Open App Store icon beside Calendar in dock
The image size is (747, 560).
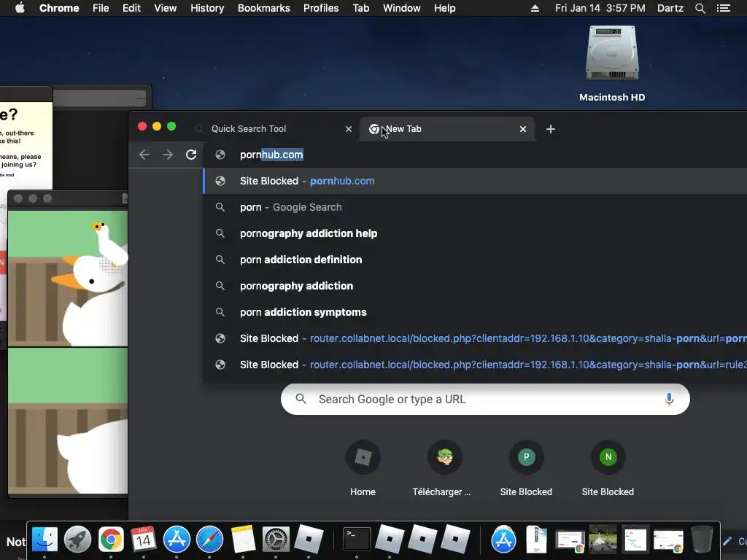pyautogui.click(x=177, y=540)
